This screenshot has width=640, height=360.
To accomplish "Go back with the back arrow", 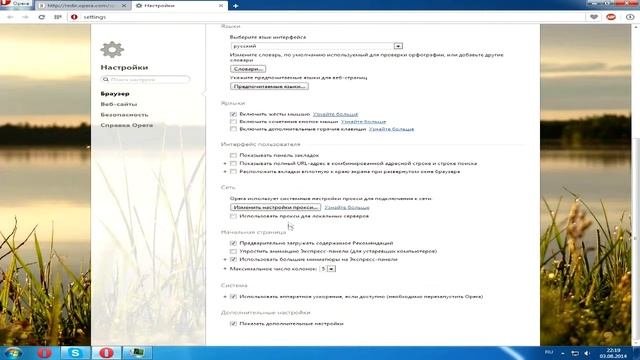I will tap(10, 17).
